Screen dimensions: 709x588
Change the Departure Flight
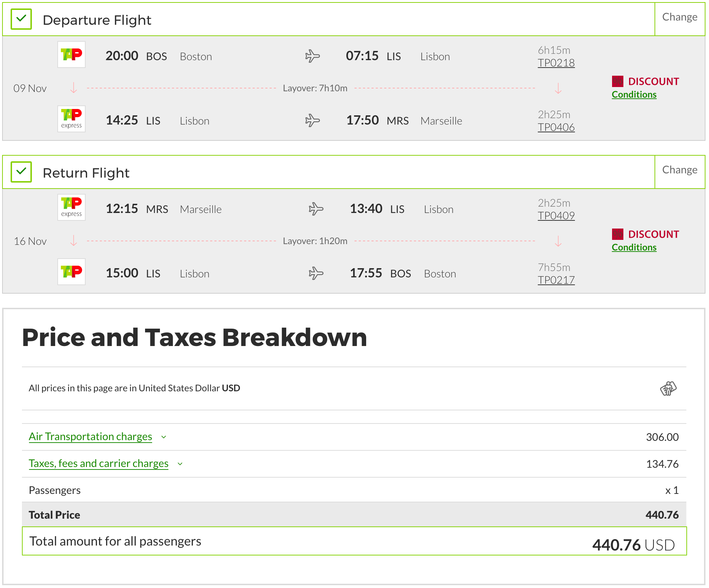click(679, 17)
